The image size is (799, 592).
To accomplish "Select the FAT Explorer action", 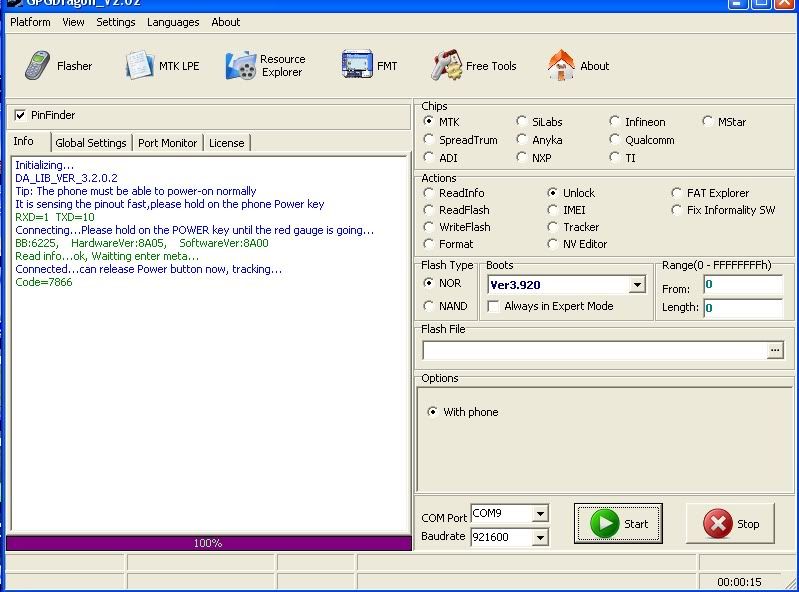I will tap(676, 193).
